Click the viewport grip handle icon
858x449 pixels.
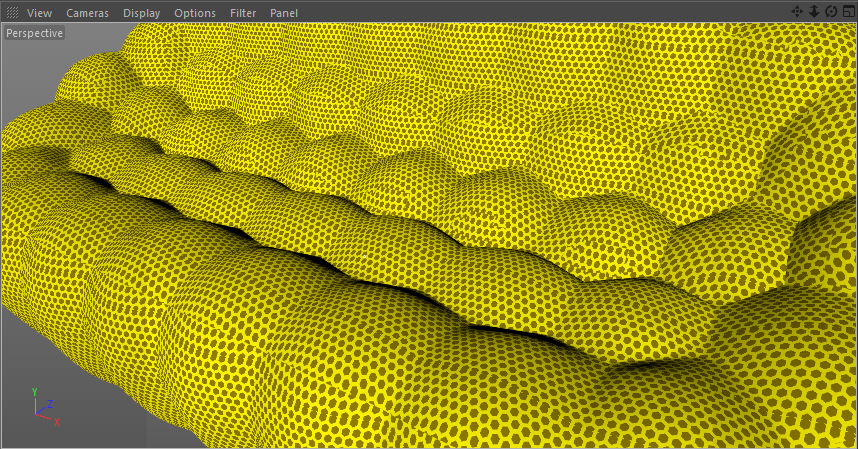(12, 12)
